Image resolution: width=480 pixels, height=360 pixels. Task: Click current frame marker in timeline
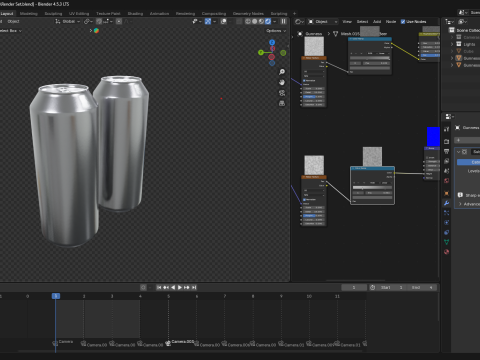pos(56,296)
